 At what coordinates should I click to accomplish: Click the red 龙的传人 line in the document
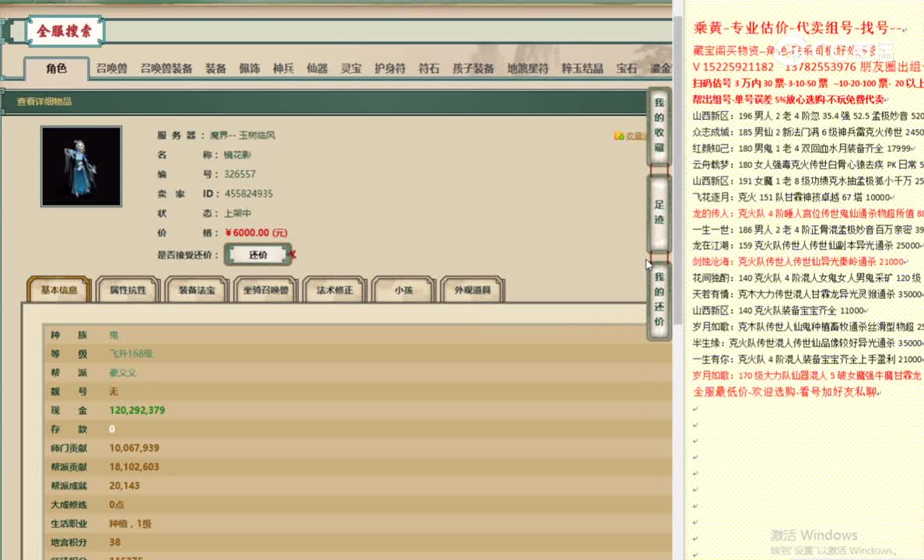[x=808, y=213]
